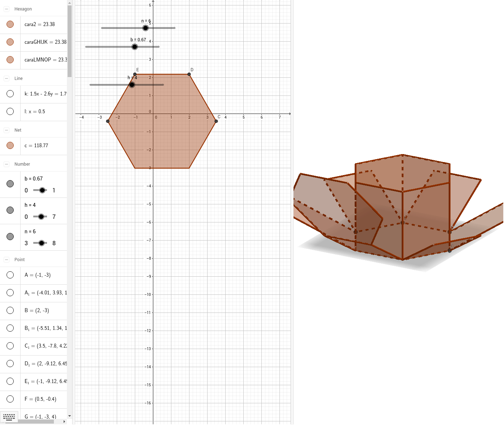Viewport: 504px width, 425px height.
Task: Show point A = (-1, -3)
Action: pyautogui.click(x=10, y=275)
